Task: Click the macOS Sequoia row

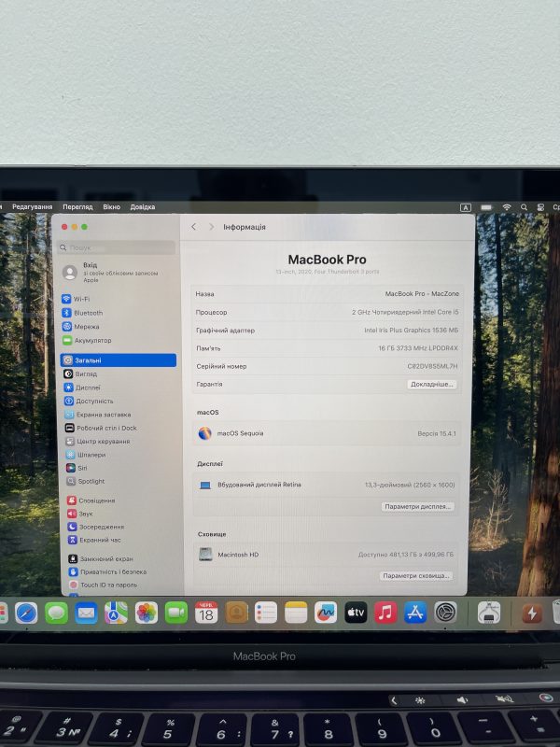Action: tap(327, 433)
